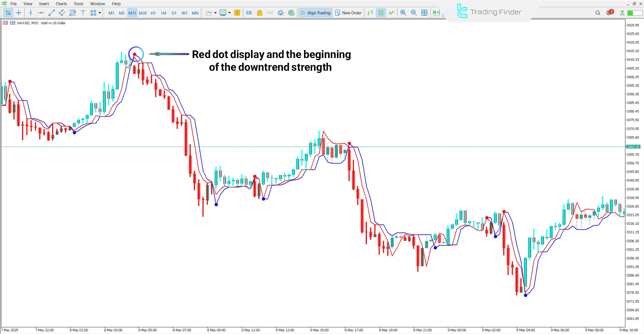644x334 pixels.
Task: Open the MetaEditor IDE
Action: point(249,13)
